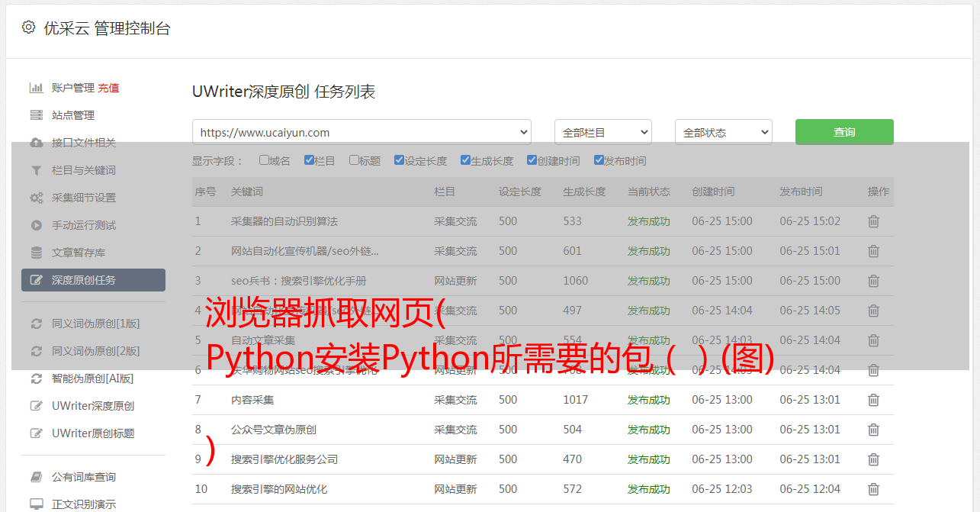This screenshot has width=980, height=512.
Task: Enable the 域名 display field checkbox
Action: (264, 160)
